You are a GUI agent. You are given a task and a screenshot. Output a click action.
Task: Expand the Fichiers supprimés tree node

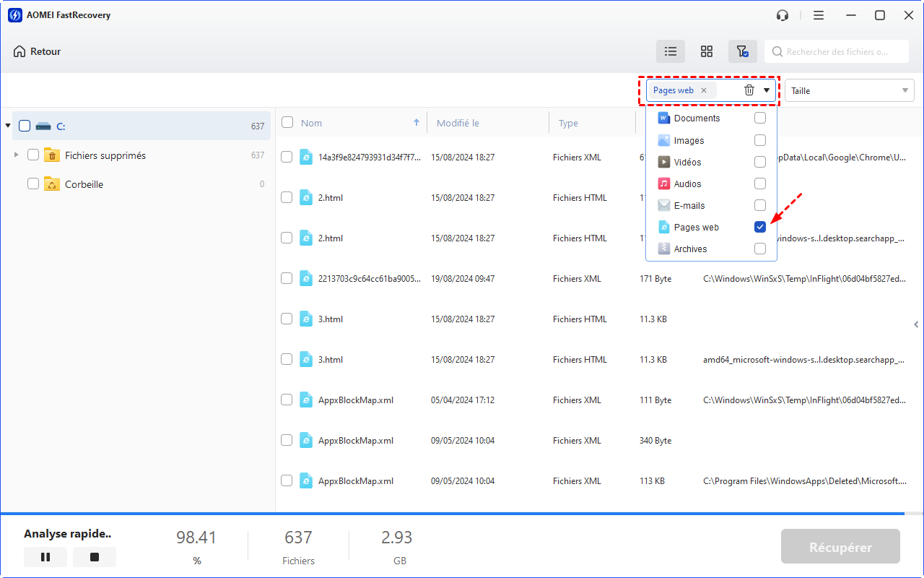coord(17,155)
